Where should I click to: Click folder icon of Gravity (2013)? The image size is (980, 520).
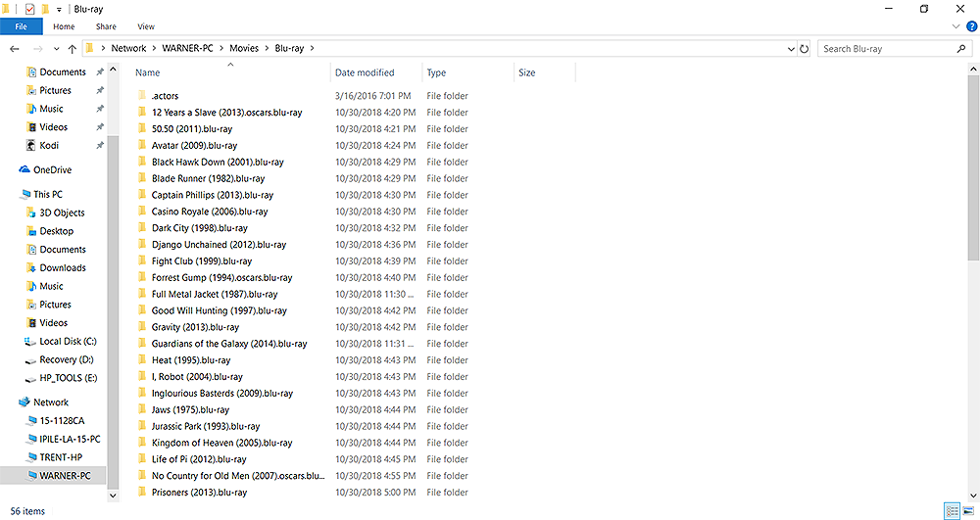click(142, 326)
